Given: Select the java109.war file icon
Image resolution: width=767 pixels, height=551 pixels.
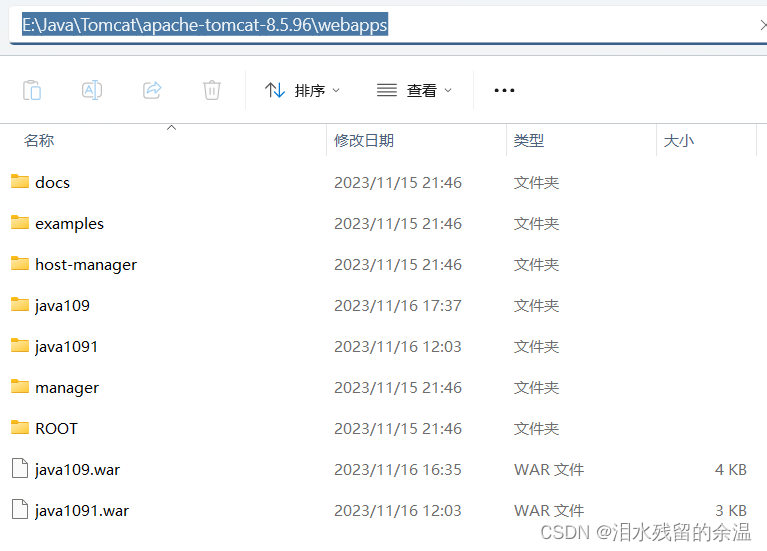Looking at the screenshot, I should 20,468.
